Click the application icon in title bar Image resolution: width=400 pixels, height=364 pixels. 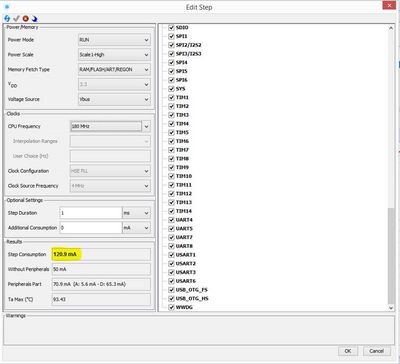tap(7, 6)
